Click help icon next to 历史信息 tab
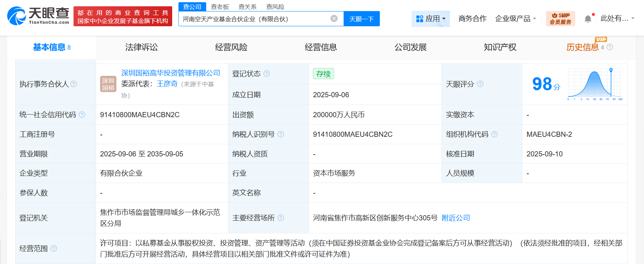Image resolution: width=644 pixels, height=264 pixels. (610, 47)
